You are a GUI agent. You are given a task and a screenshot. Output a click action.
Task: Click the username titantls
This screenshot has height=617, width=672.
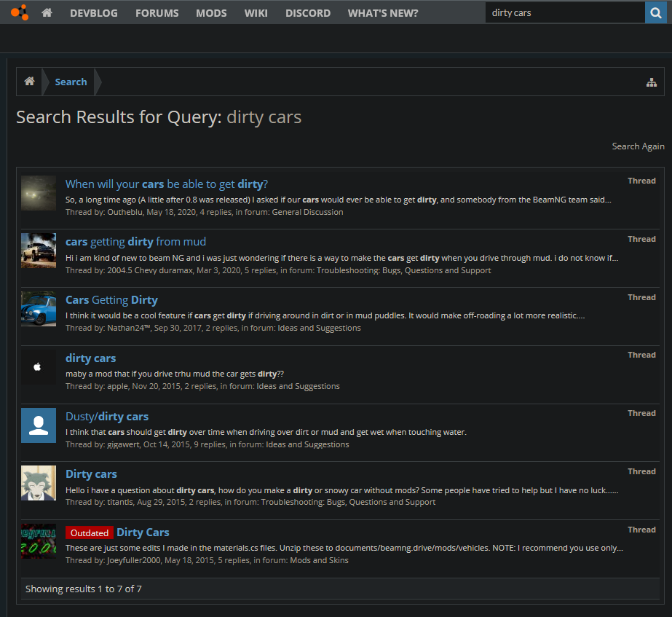click(x=120, y=502)
